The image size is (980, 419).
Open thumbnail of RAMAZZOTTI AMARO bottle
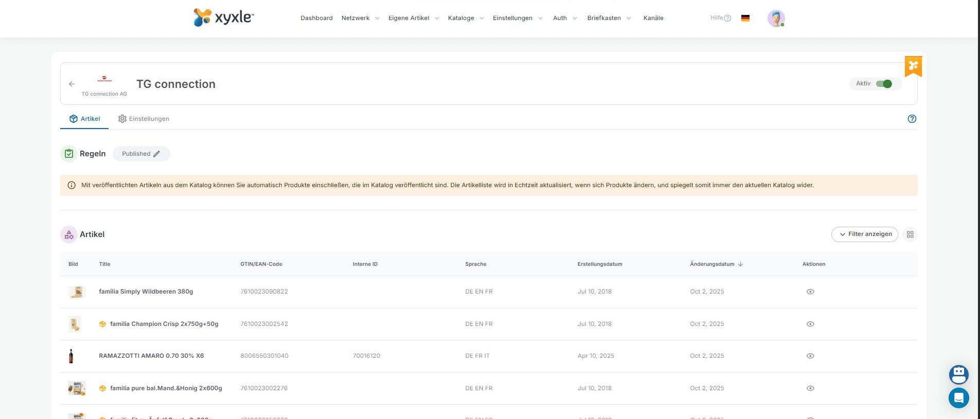71,356
